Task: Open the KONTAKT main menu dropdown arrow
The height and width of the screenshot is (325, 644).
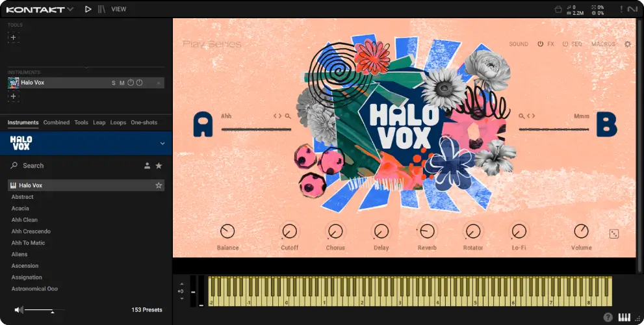Action: coord(70,9)
